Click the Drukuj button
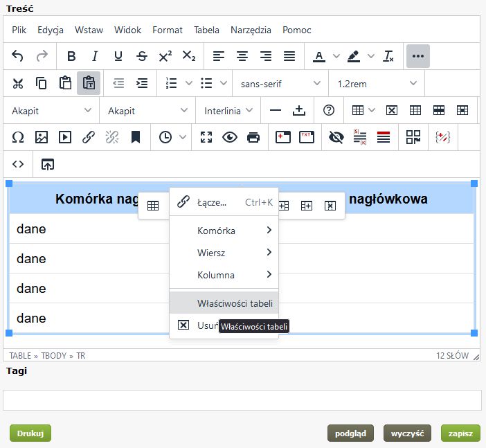This screenshot has height=448, width=486. point(30,433)
